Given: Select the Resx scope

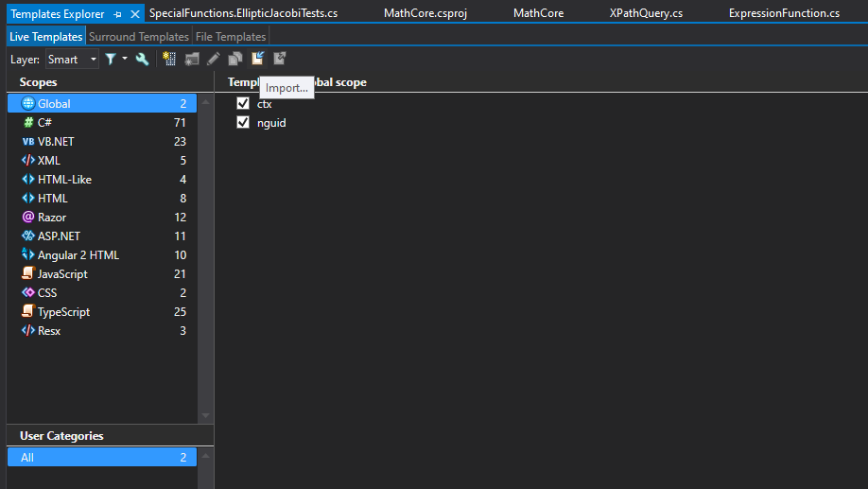Looking at the screenshot, I should coord(102,331).
